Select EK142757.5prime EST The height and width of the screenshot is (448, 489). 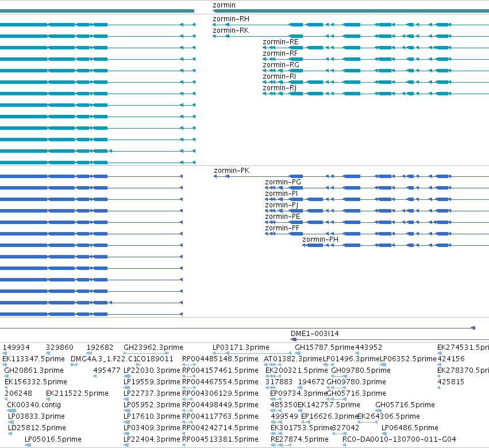coord(329,405)
